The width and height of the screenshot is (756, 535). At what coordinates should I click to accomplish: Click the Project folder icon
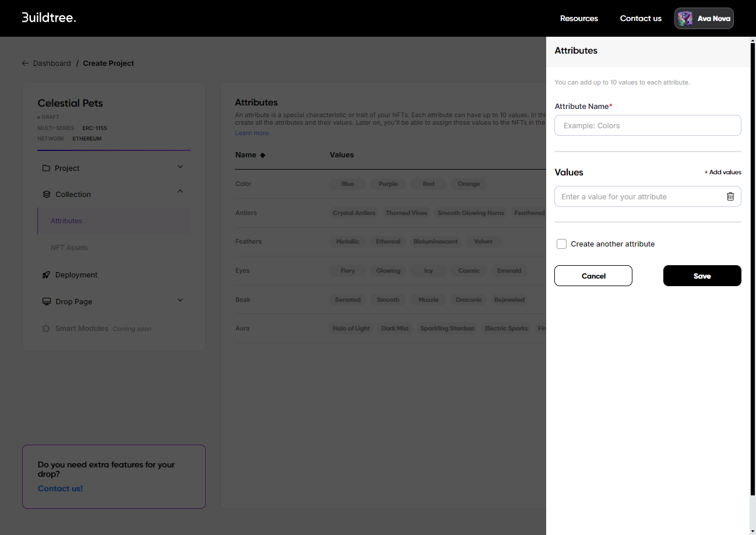(x=46, y=168)
